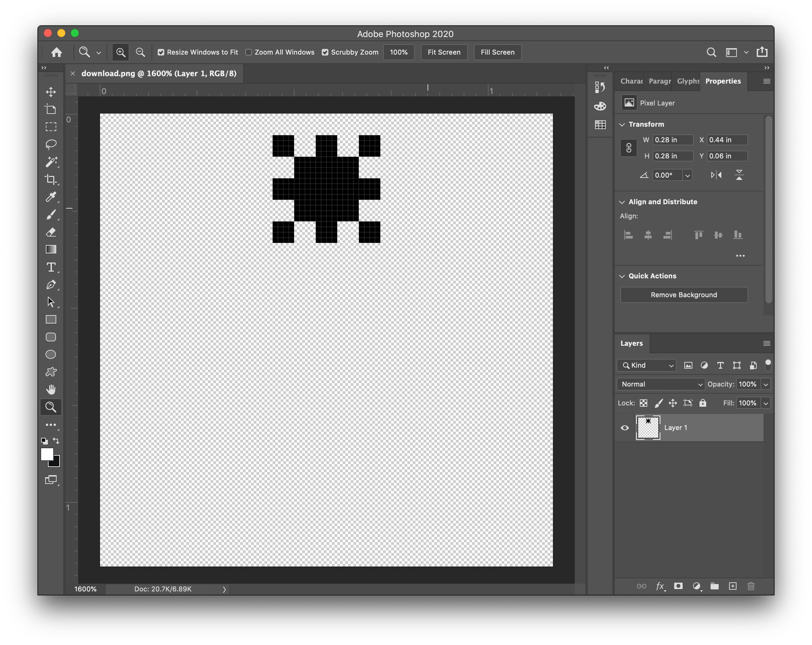This screenshot has height=645, width=812.
Task: Select the Eraser tool
Action: 51,232
